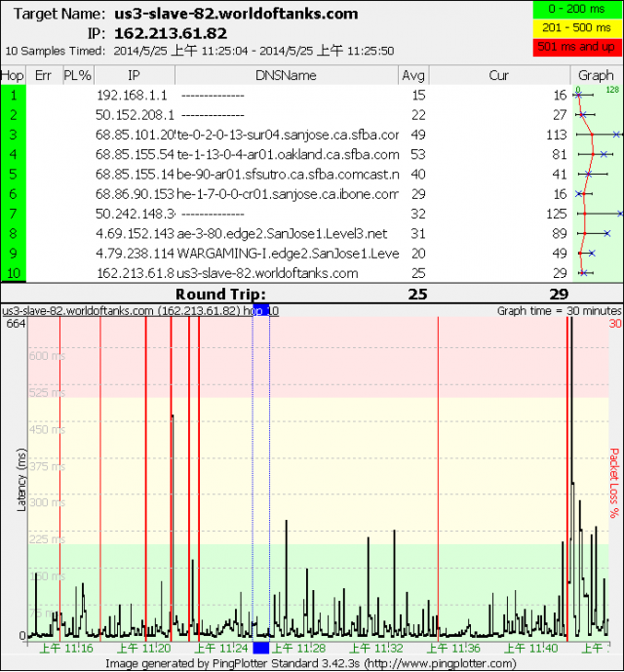Click the red 501 ms and up legend
Viewport: 624px width, 672px height.
click(x=577, y=47)
